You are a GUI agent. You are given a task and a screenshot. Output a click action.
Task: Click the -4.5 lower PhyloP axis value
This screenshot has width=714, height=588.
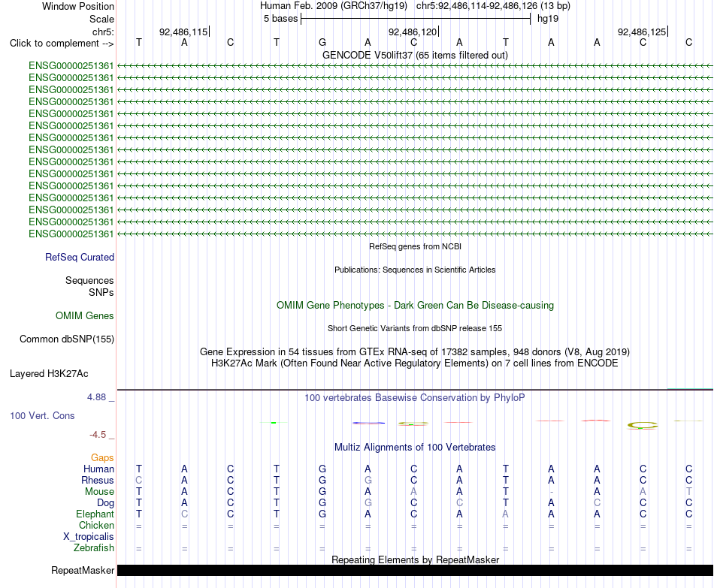point(98,435)
